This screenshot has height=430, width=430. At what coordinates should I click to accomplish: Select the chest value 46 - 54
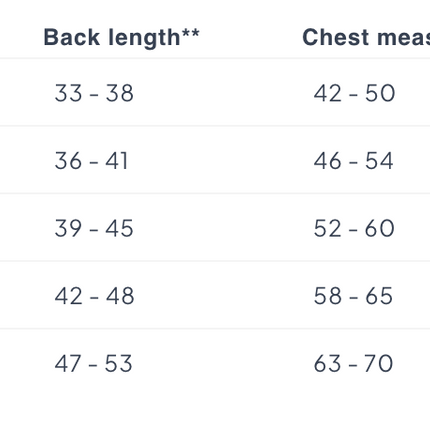353,161
